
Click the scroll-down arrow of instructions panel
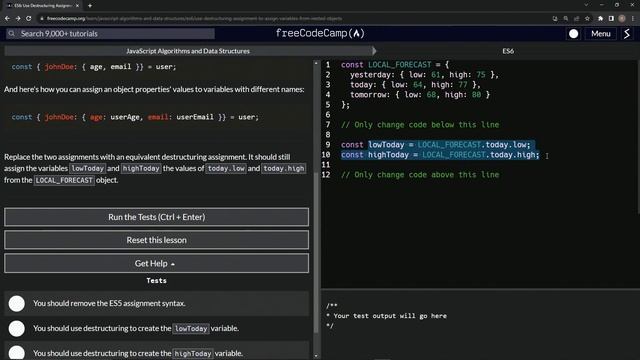[316, 356]
